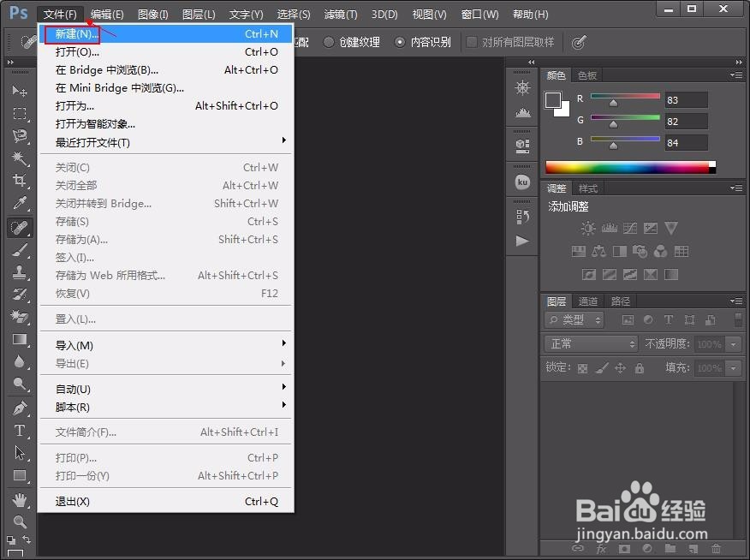
Task: Select the History Brush tool
Action: pos(20,294)
